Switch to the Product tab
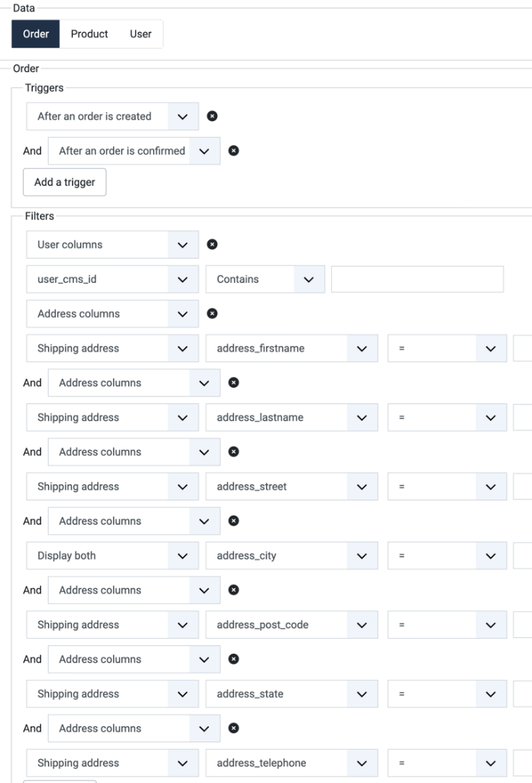532x783 pixels. tap(89, 34)
